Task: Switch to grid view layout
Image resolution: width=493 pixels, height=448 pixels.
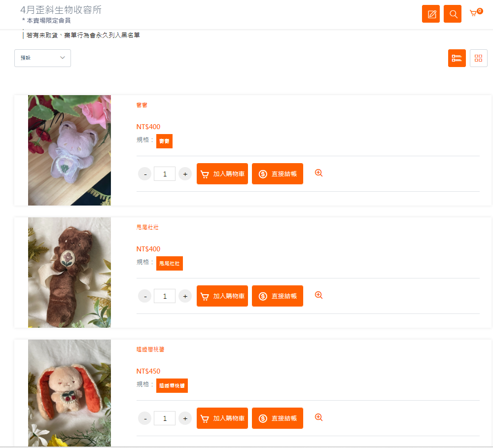Action: click(478, 58)
